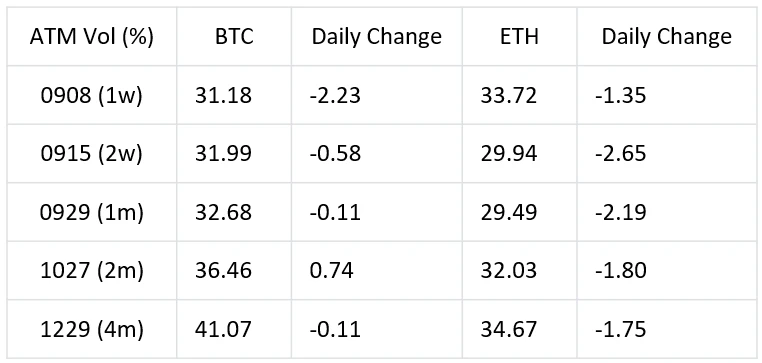
Task: Select the 0908 (1w) row label
Action: pos(91,96)
